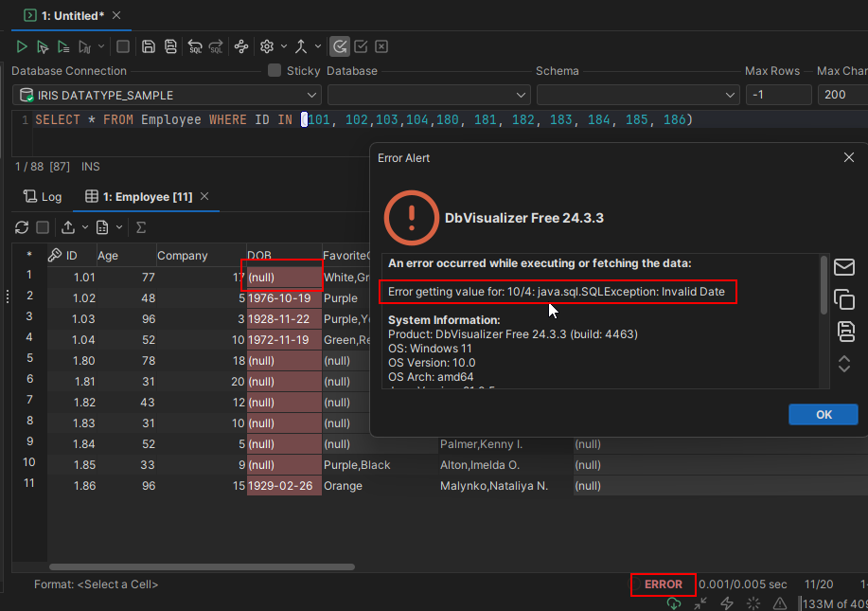
Task: Click the Sigma aggregation icon in the grid toolbar
Action: tap(141, 227)
